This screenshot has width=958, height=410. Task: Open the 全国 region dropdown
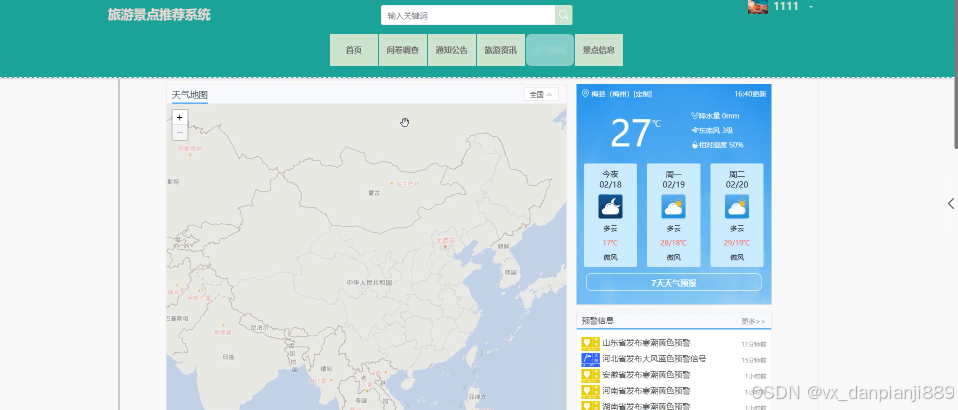(541, 95)
